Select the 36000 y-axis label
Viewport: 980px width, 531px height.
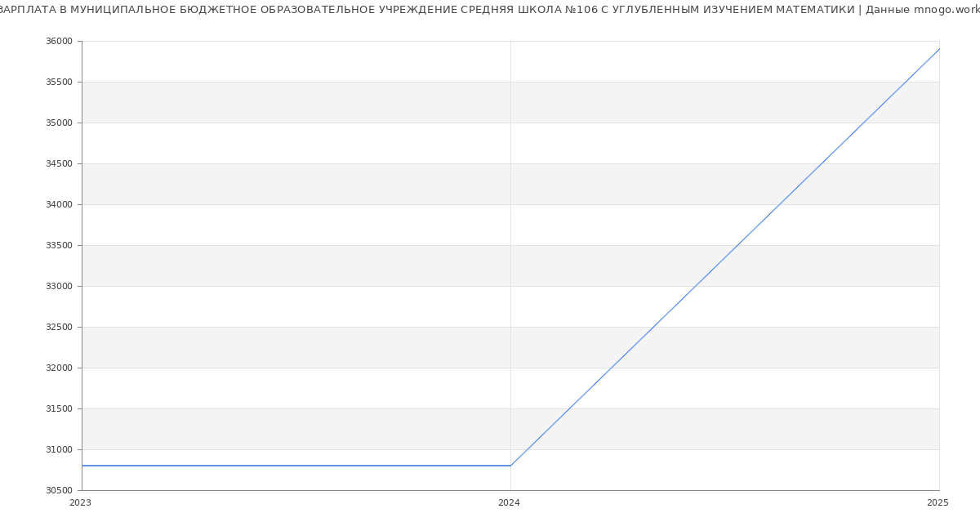click(59, 42)
